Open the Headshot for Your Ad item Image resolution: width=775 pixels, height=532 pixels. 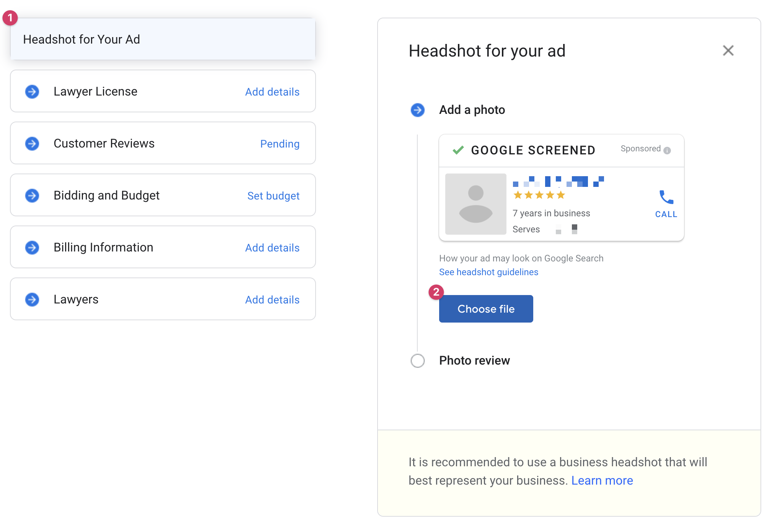pos(163,39)
